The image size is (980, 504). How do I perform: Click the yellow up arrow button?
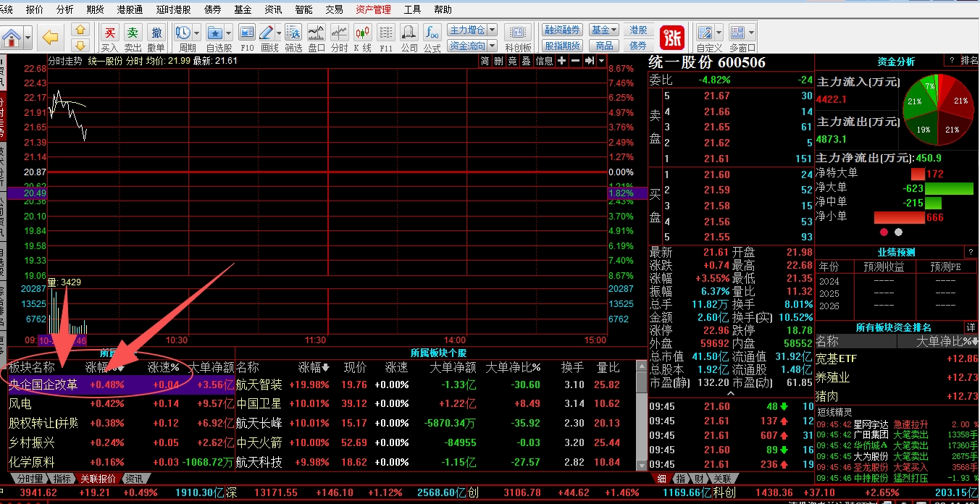click(80, 30)
